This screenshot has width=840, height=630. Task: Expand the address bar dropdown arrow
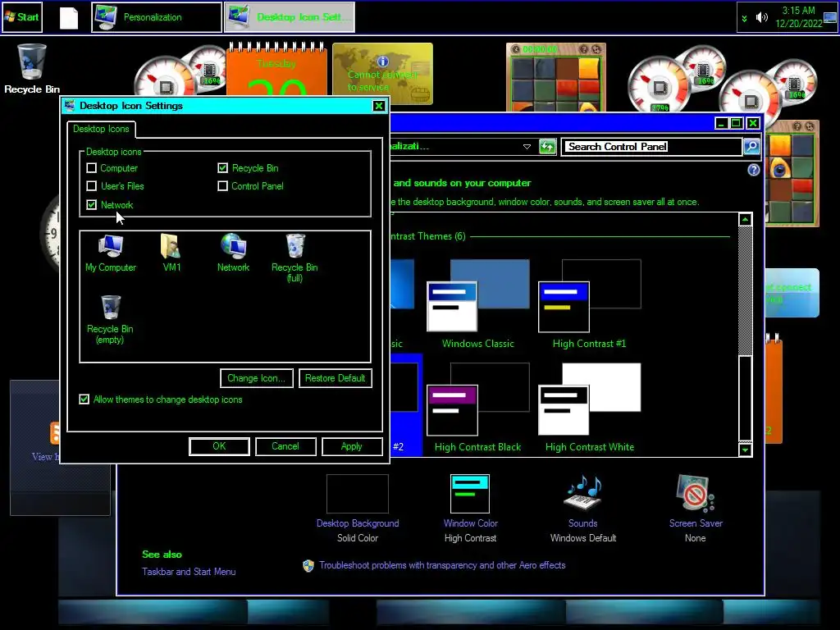click(x=527, y=146)
